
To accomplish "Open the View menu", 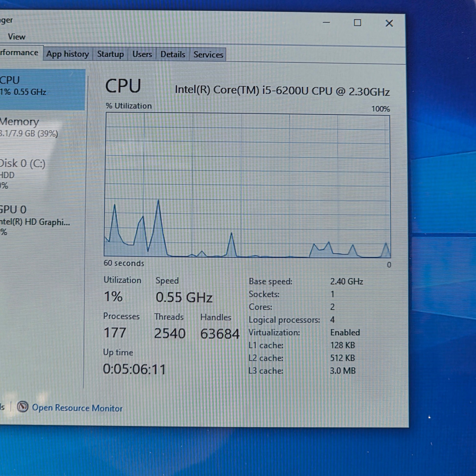I will (x=16, y=37).
